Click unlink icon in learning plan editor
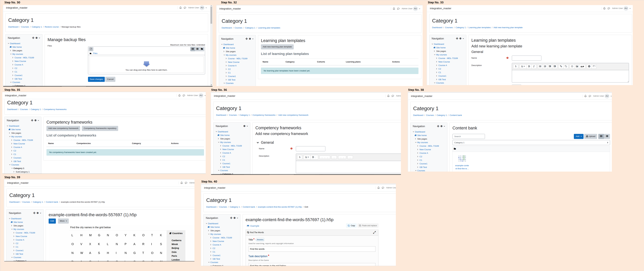This screenshot has height=271, width=644. 566,66
